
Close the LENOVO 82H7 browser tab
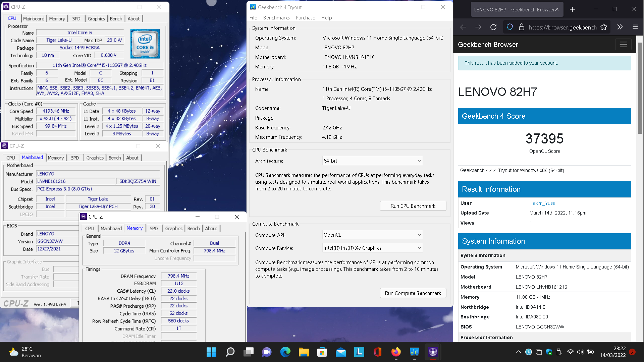557,9
